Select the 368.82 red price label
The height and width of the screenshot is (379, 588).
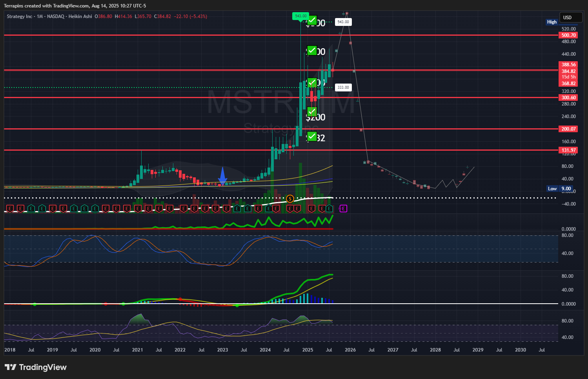568,84
